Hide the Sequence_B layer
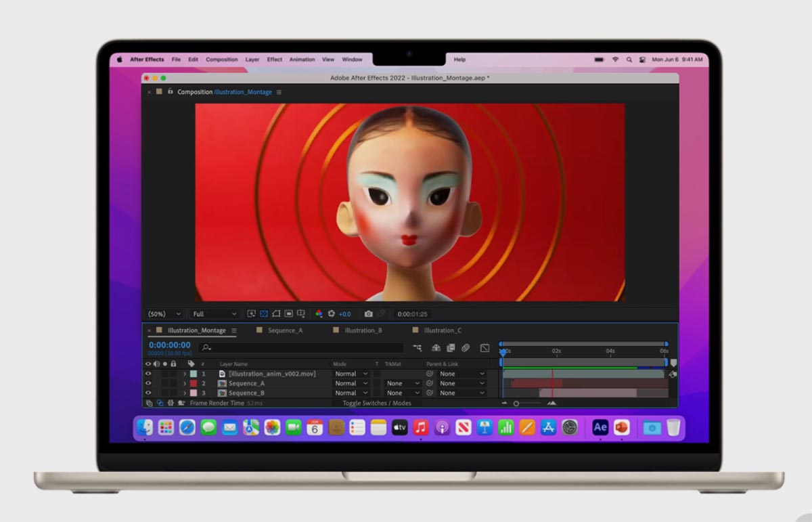The height and width of the screenshot is (522, 812). pos(148,393)
